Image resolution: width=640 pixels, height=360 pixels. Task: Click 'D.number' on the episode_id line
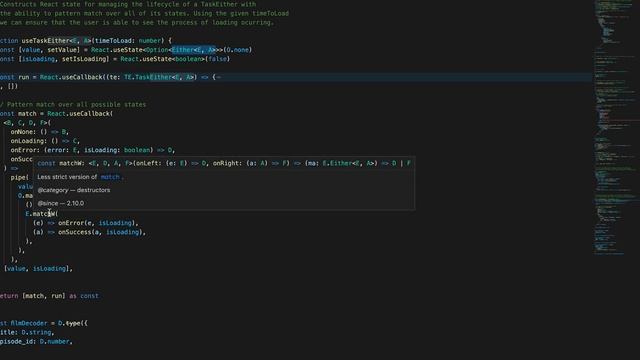(54, 341)
